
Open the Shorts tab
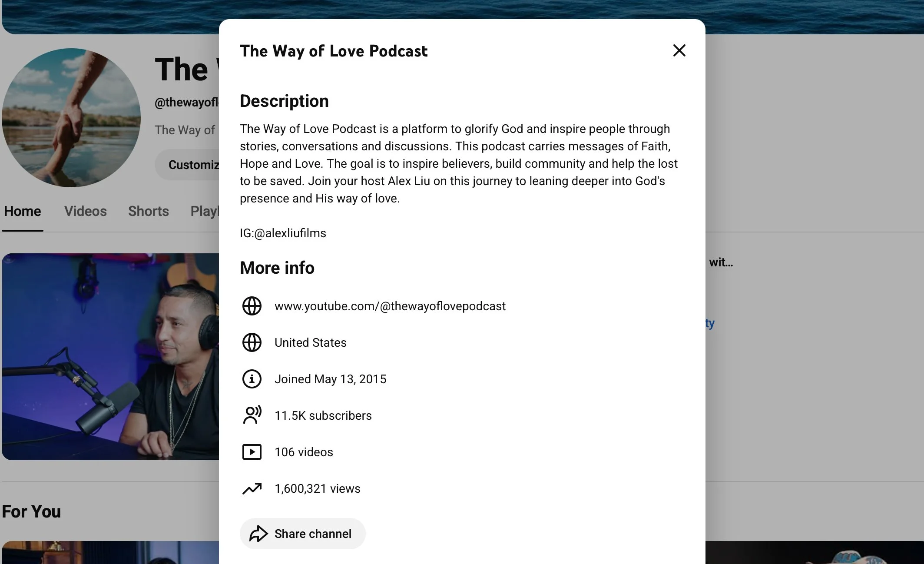[148, 211]
